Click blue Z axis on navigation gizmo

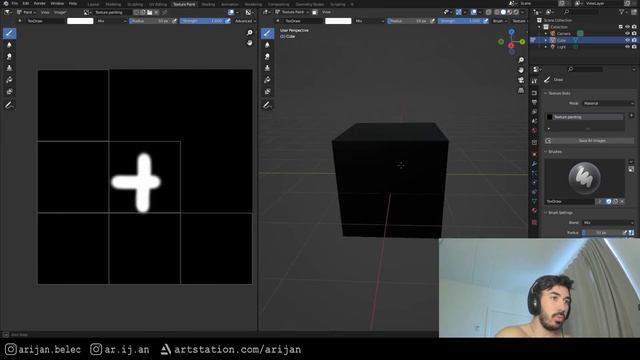511,31
